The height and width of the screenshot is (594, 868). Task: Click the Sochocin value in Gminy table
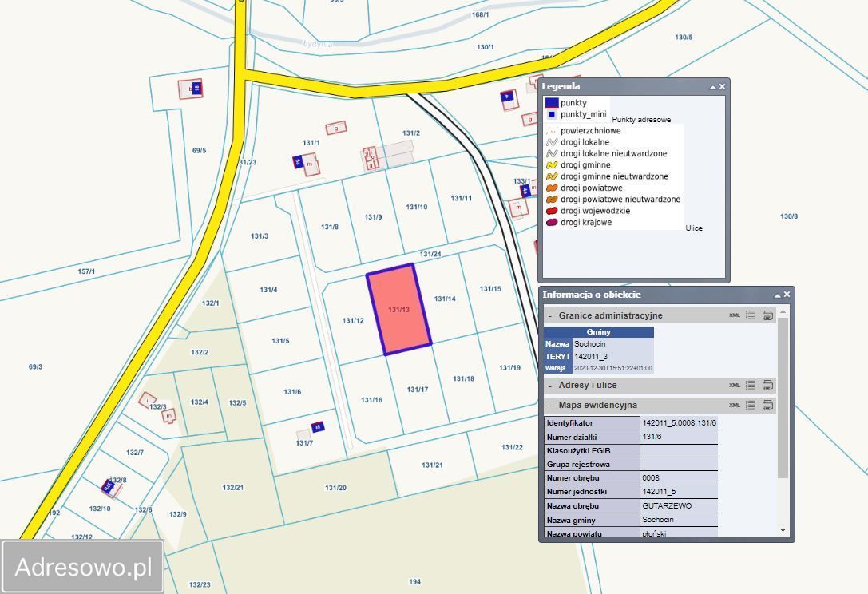(x=589, y=344)
